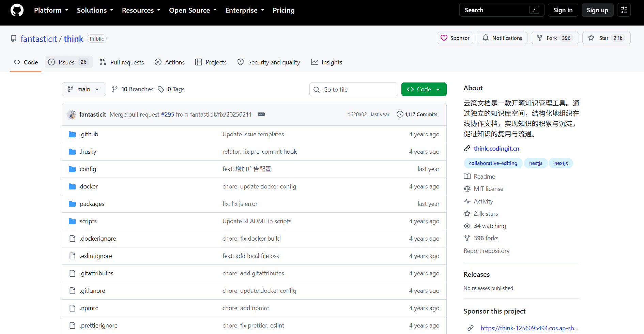This screenshot has width=644, height=334.
Task: View the 2.1k stars list
Action: coord(481,214)
